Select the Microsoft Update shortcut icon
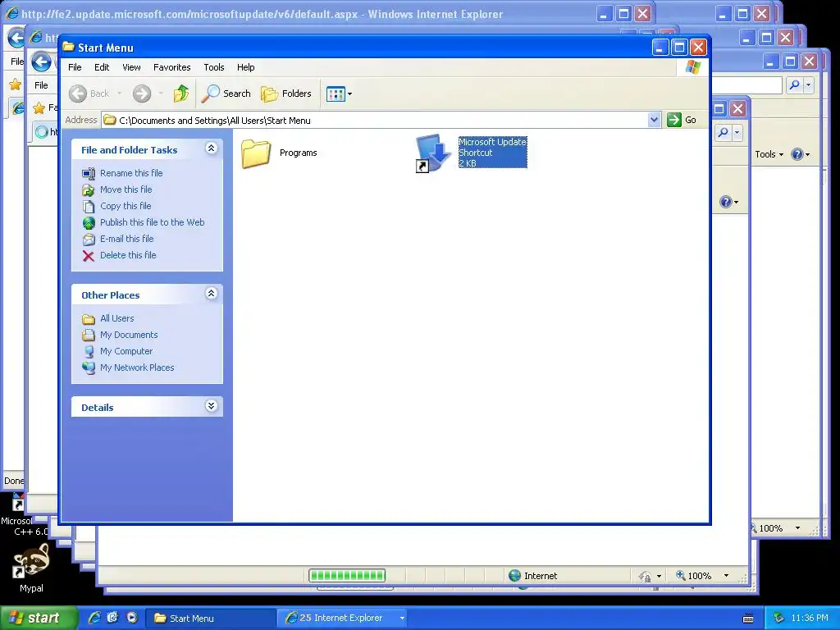840x630 pixels. click(x=431, y=153)
